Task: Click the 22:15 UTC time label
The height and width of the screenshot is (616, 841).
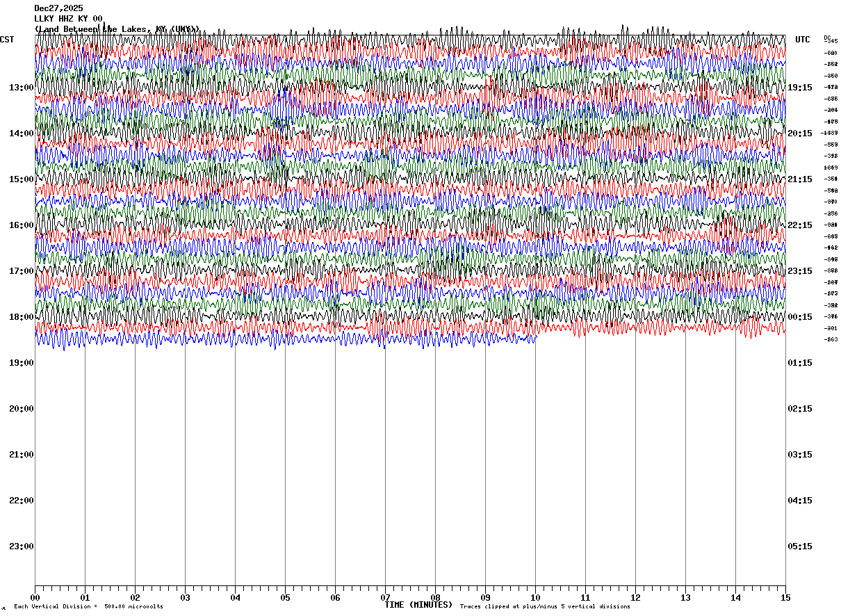Action: [x=799, y=225]
